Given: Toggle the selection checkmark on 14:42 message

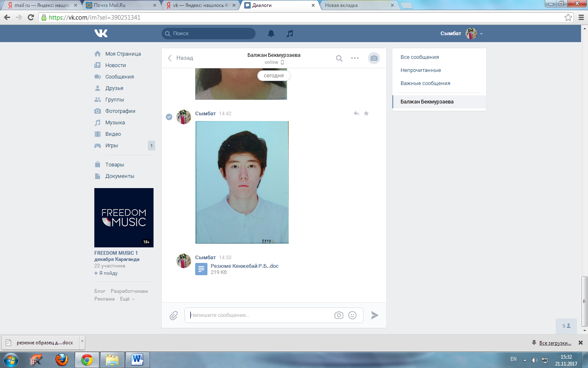Looking at the screenshot, I should (169, 117).
